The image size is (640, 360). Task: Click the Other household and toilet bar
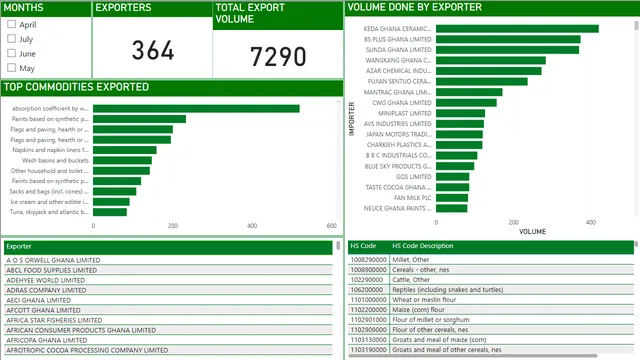click(x=121, y=171)
